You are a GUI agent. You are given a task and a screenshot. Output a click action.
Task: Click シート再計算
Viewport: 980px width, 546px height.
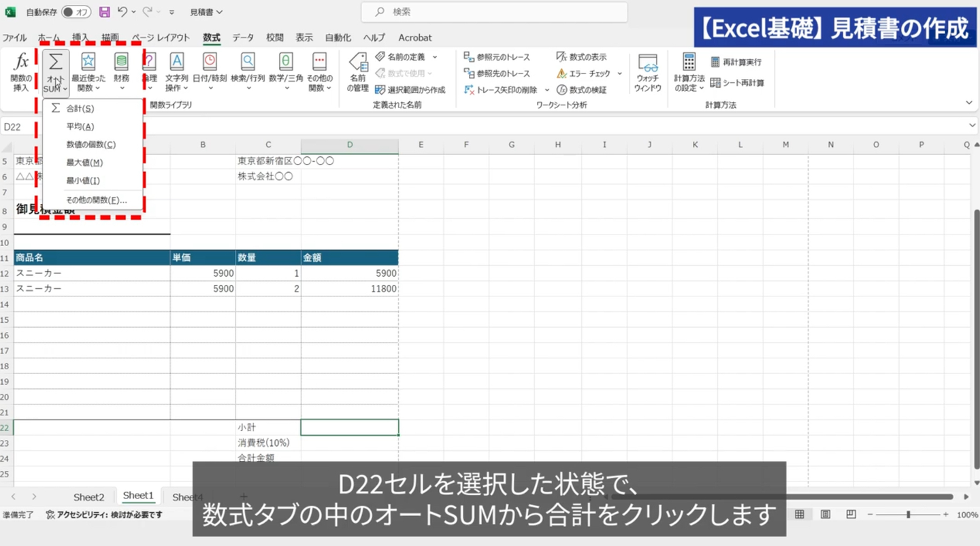pyautogui.click(x=737, y=83)
